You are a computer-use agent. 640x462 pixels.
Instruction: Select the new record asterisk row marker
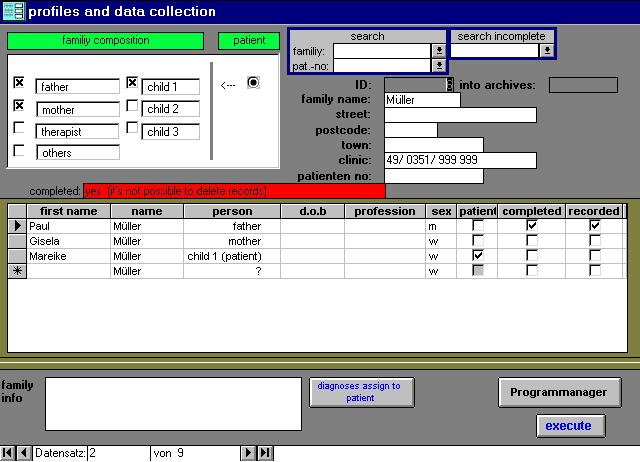[x=17, y=271]
